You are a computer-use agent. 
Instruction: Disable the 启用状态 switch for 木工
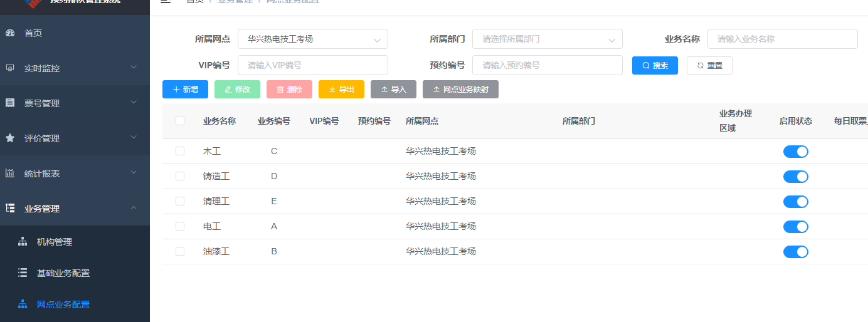[x=795, y=152]
